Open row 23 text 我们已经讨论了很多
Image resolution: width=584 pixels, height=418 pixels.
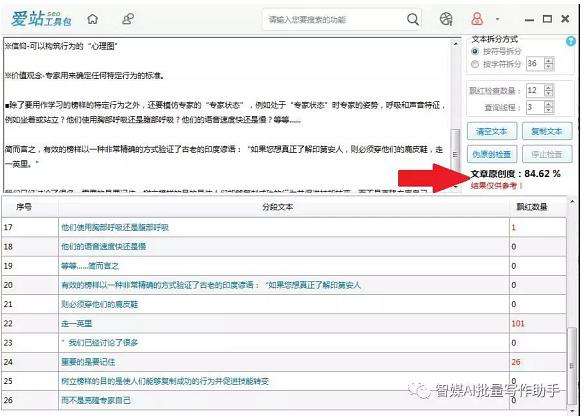click(99, 343)
